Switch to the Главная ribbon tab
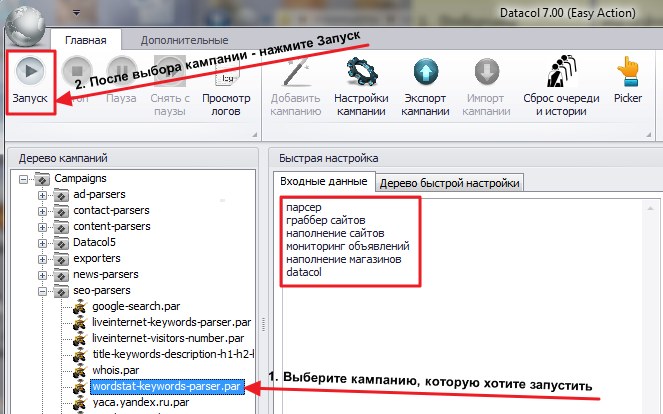 (86, 40)
